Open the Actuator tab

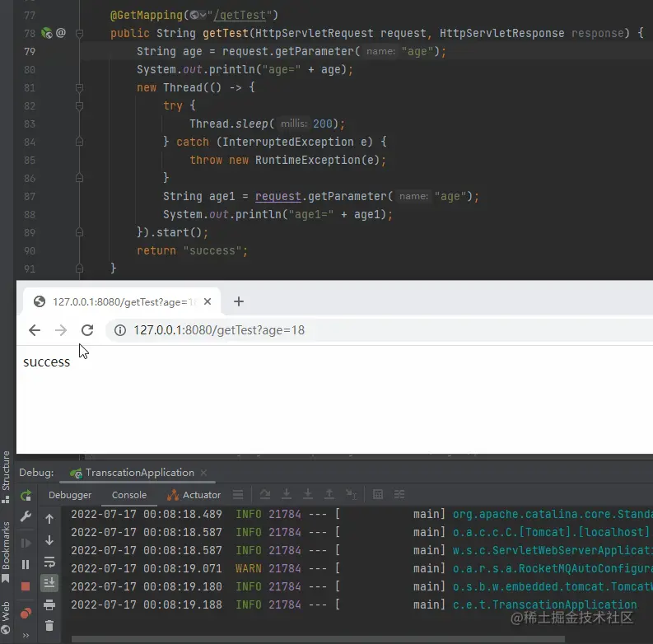tap(194, 495)
